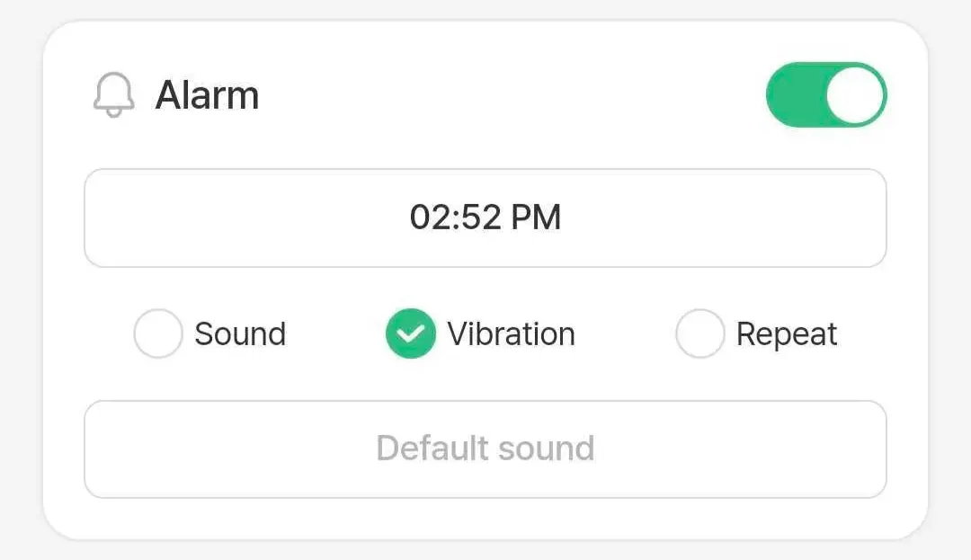
Task: Select the minutes value 52 in the alarm time
Action: 478,218
